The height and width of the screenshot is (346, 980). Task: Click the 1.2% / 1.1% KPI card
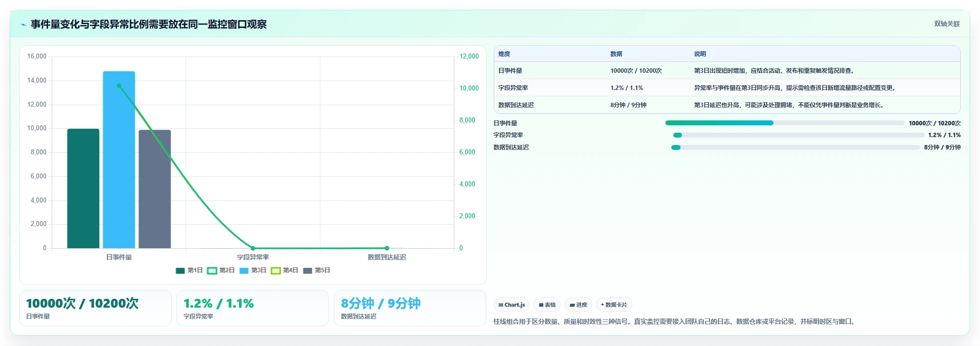(253, 308)
